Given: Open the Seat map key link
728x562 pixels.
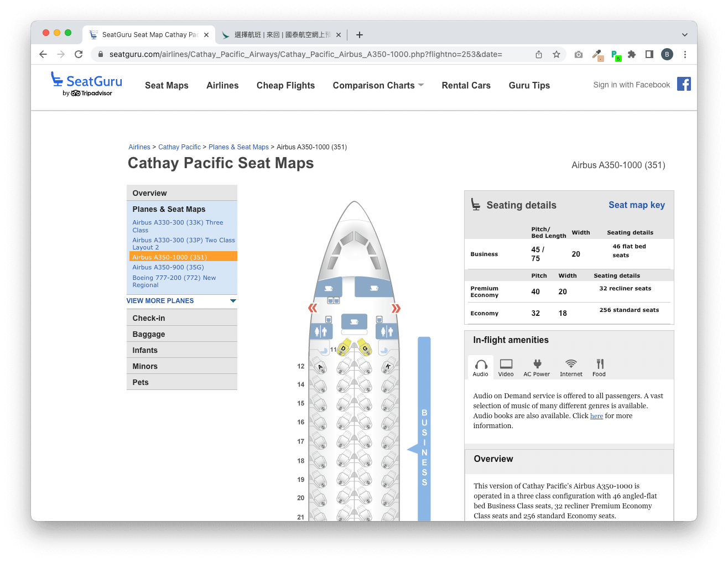Looking at the screenshot, I should 636,205.
